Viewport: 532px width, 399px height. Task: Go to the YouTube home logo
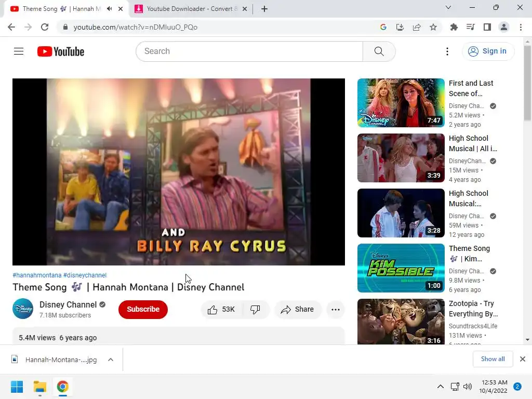[61, 51]
